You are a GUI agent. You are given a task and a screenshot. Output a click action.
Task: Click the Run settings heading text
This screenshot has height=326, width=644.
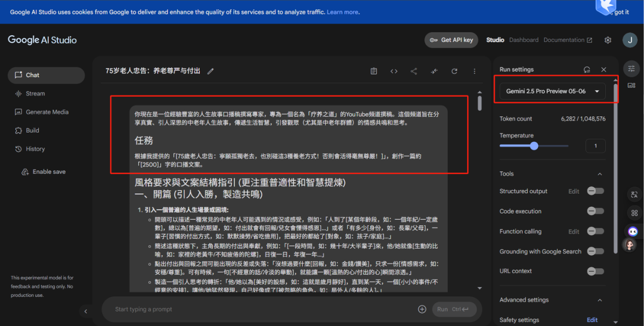tap(516, 69)
